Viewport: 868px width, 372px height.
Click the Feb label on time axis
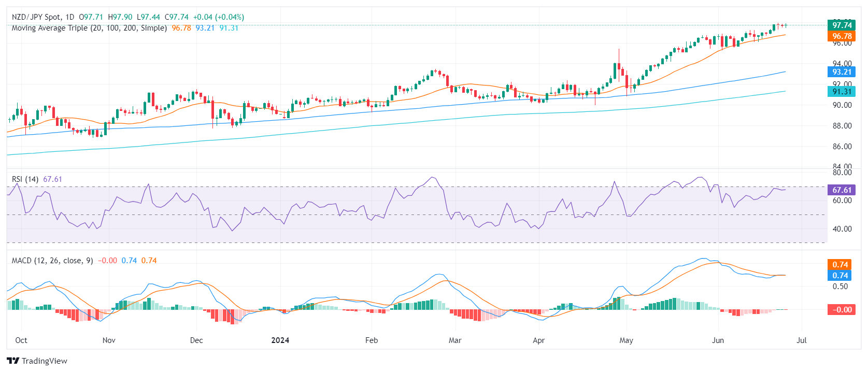pyautogui.click(x=372, y=340)
